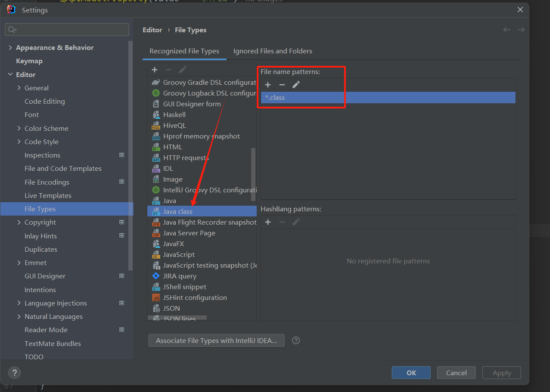This screenshot has width=550, height=392.
Task: Expand Appearance & Behavior section
Action: coord(10,48)
